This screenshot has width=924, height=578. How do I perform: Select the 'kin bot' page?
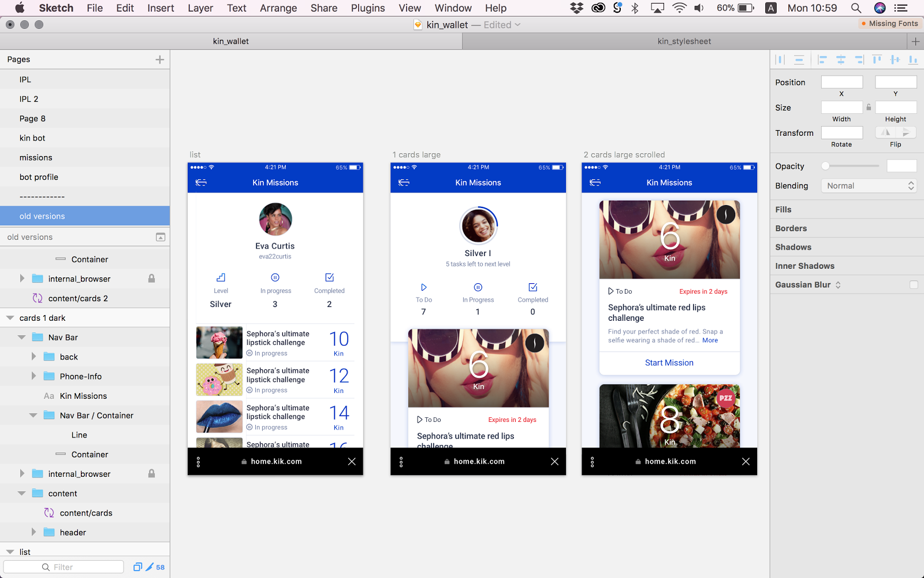(x=85, y=138)
